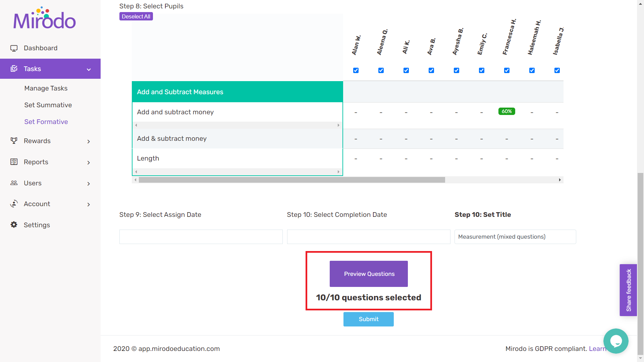Go to Set Summative
The height and width of the screenshot is (362, 644).
point(48,105)
